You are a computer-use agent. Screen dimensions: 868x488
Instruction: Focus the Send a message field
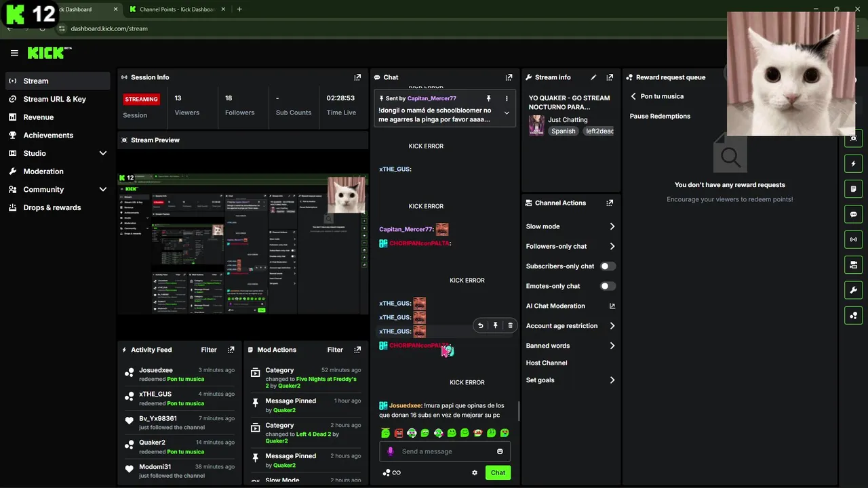click(x=445, y=451)
